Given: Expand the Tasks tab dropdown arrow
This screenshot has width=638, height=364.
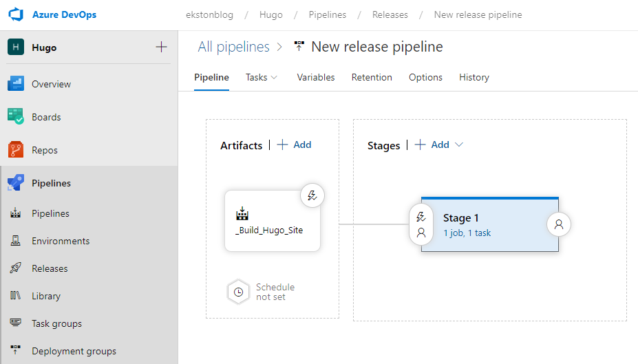Looking at the screenshot, I should coord(274,77).
